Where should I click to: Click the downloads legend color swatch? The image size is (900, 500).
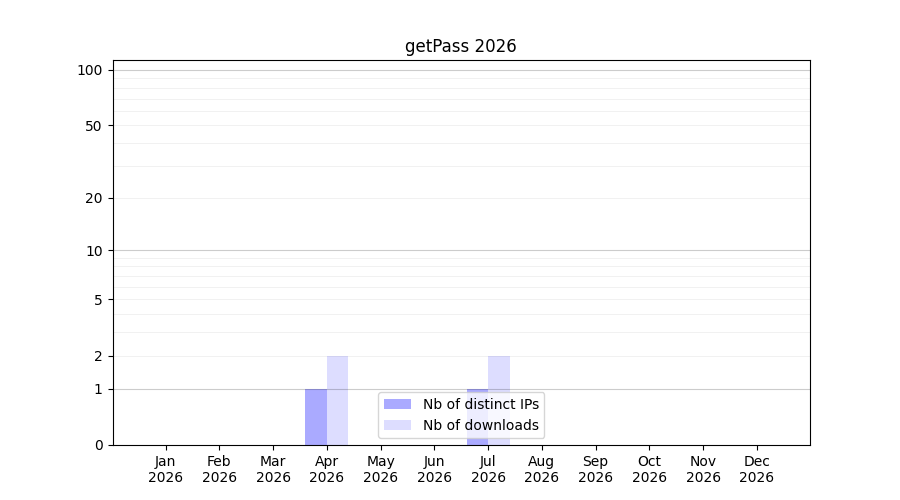pos(397,425)
